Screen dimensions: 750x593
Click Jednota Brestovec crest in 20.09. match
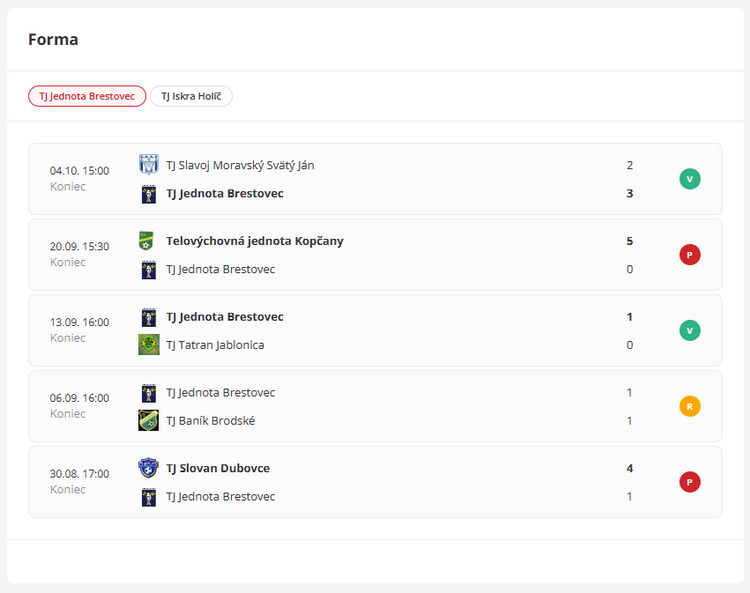[x=149, y=269]
